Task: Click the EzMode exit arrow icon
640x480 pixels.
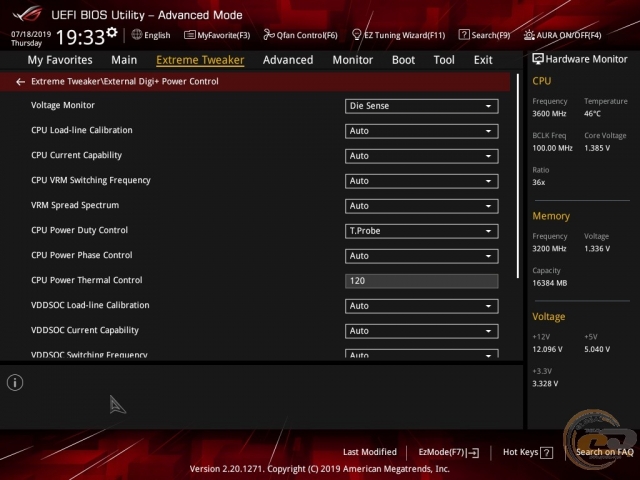Action: click(473, 453)
